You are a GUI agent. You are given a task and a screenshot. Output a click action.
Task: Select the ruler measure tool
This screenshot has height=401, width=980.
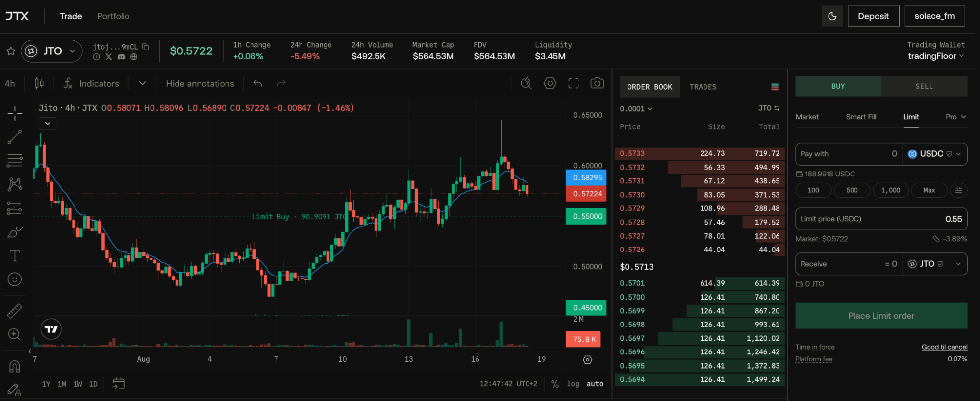15,311
